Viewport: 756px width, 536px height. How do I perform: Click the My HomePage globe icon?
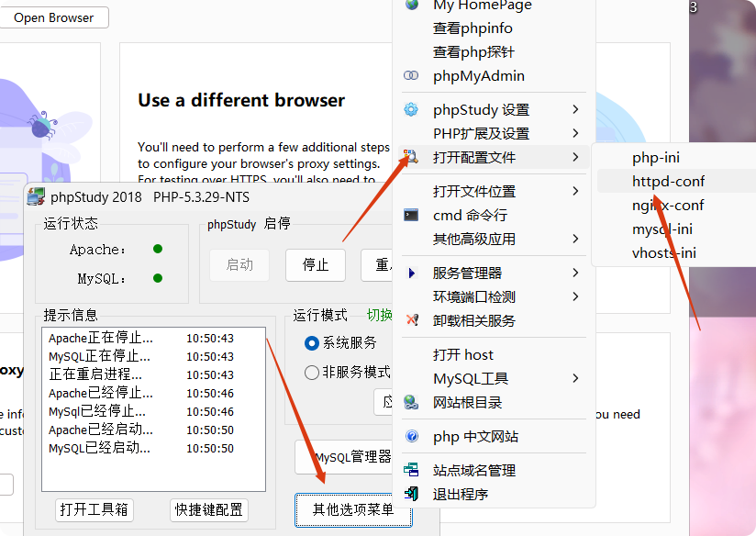pyautogui.click(x=411, y=5)
